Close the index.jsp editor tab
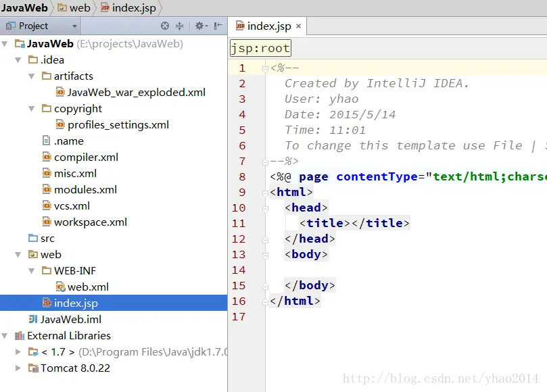Viewport: 547px width, 392px height. (x=298, y=26)
